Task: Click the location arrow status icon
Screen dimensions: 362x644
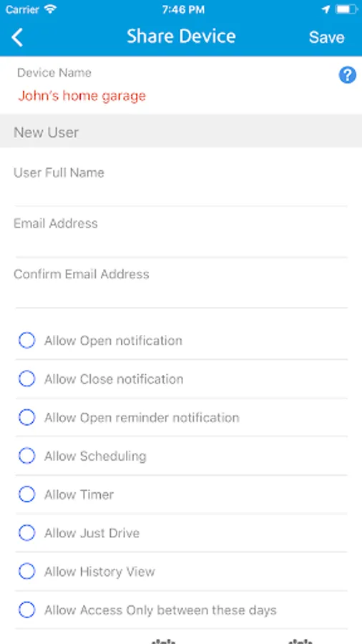Action: (x=326, y=9)
